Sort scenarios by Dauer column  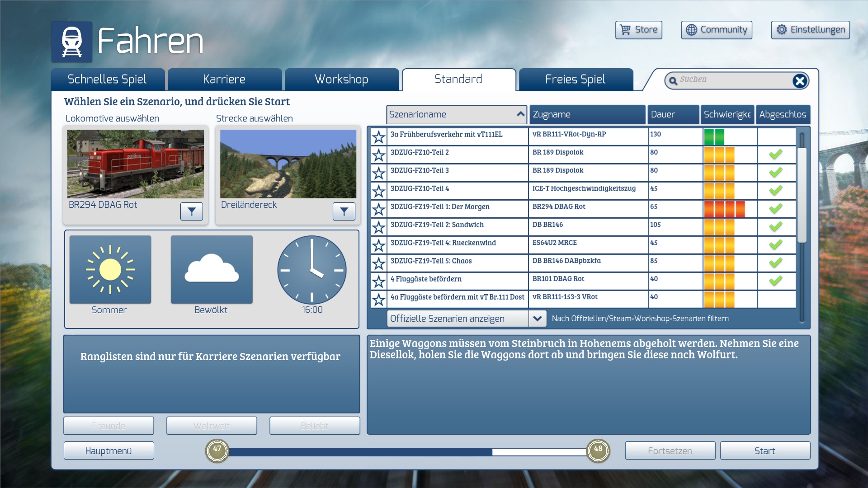[673, 114]
